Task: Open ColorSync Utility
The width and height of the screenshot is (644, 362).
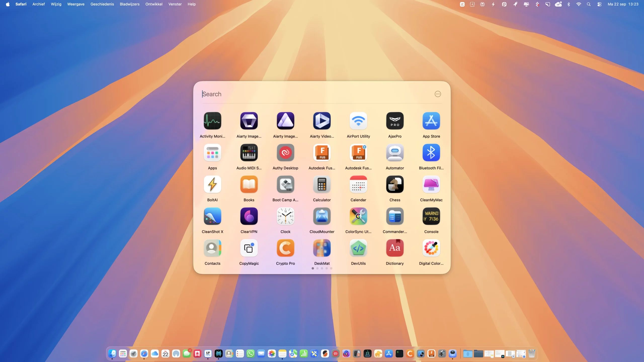Action: 358,216
